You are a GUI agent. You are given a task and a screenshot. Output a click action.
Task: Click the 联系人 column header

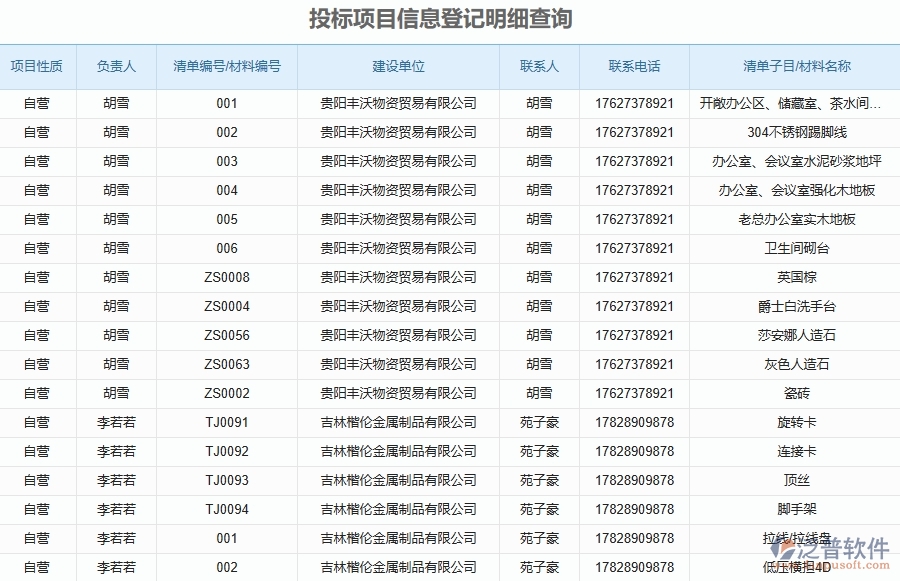[x=538, y=66]
